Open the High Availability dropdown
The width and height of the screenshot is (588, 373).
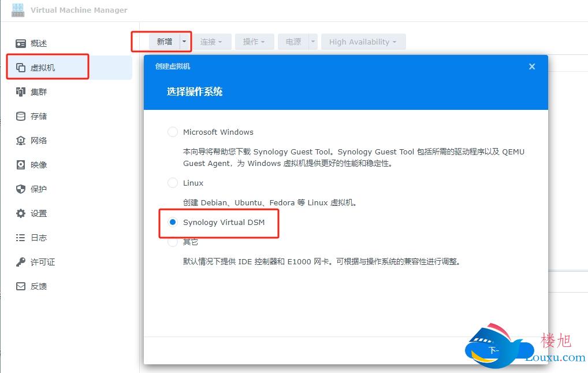(363, 42)
